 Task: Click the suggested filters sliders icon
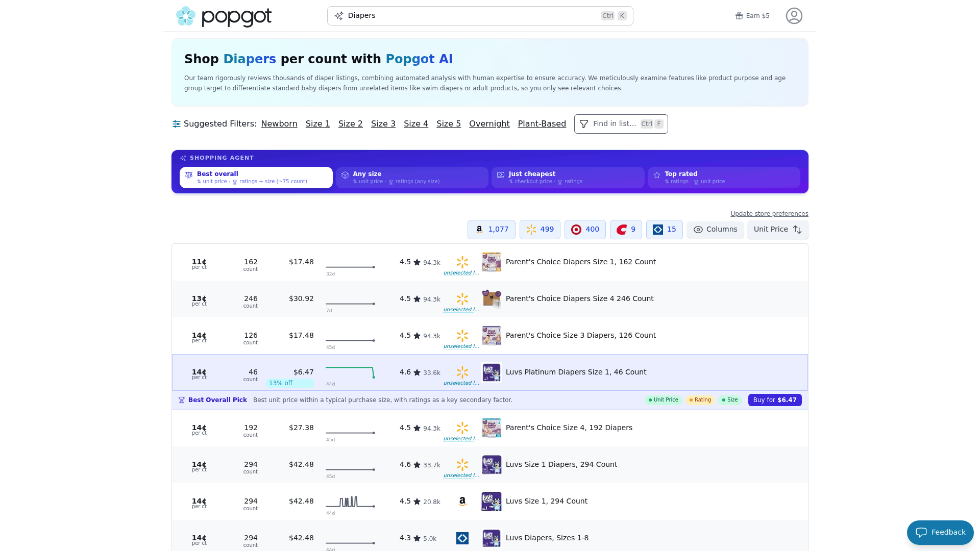tap(177, 124)
